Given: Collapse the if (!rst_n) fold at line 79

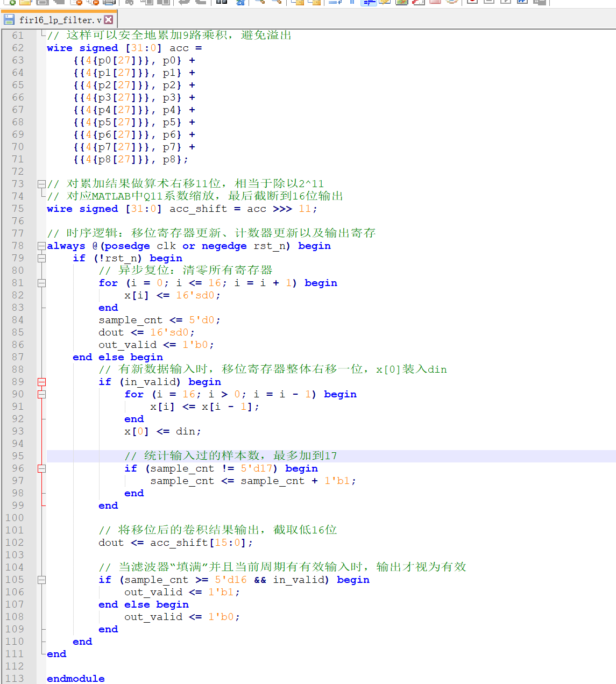Looking at the screenshot, I should (x=41, y=258).
